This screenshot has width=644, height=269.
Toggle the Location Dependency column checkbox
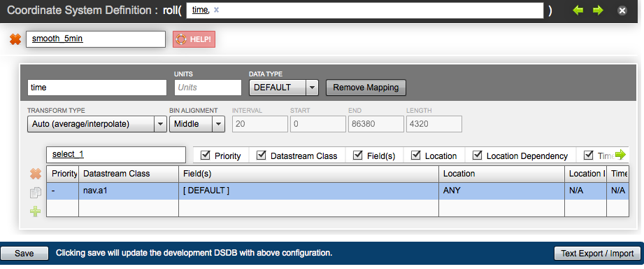pyautogui.click(x=477, y=155)
